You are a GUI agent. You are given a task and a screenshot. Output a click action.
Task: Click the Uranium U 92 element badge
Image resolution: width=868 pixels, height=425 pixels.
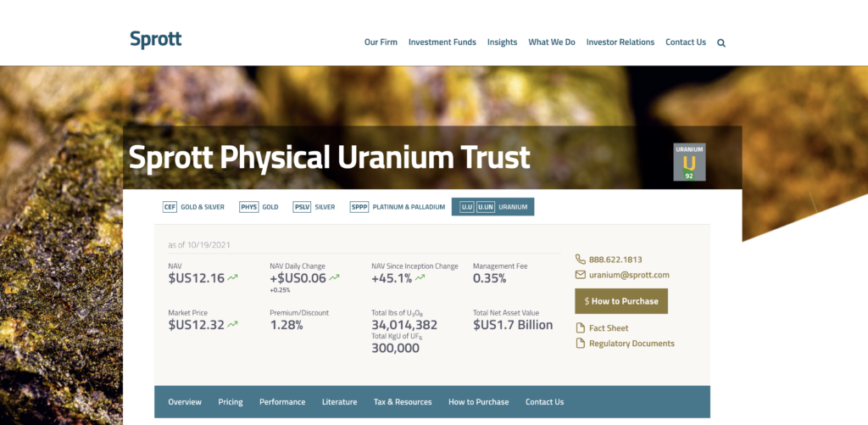[x=689, y=161]
